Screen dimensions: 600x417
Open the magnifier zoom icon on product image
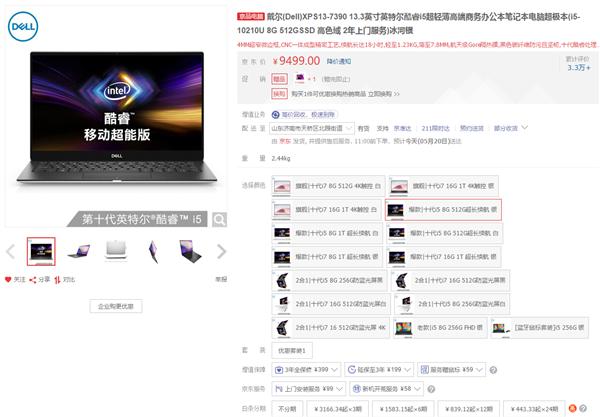point(219,220)
